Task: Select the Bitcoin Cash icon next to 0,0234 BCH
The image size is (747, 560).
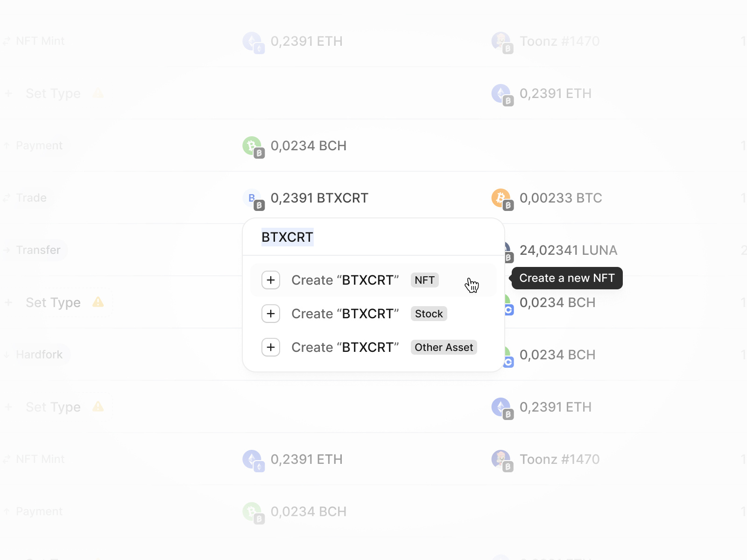Action: 252,146
